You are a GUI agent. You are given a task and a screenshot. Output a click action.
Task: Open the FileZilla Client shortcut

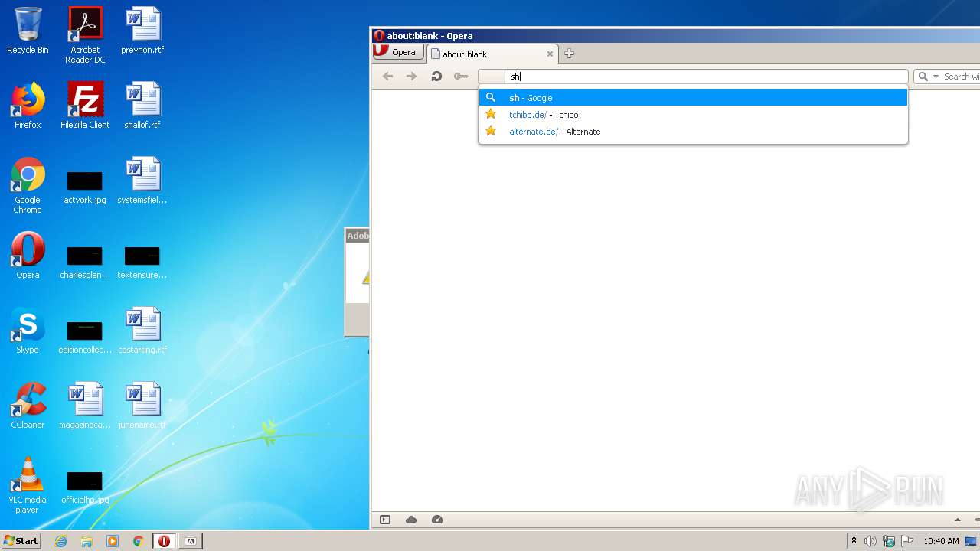85,106
